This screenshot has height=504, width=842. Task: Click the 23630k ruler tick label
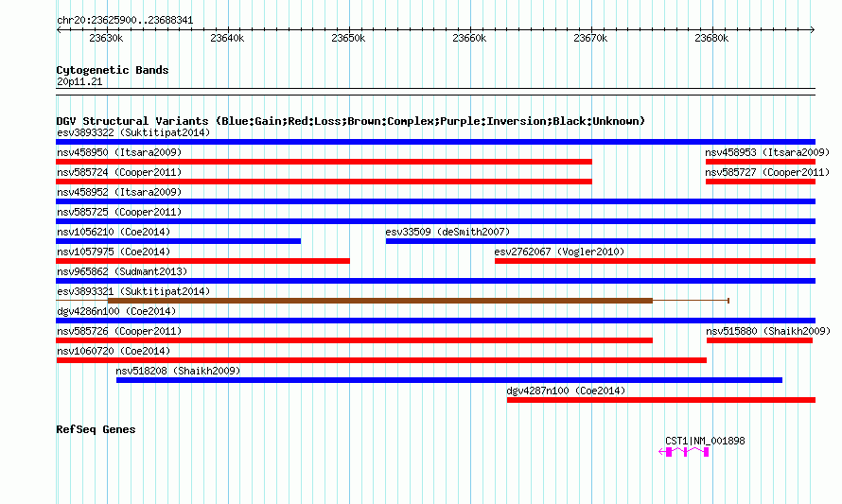(106, 38)
